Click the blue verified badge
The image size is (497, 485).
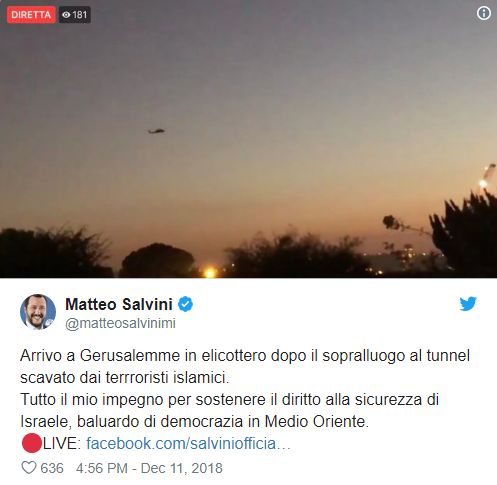click(x=185, y=304)
